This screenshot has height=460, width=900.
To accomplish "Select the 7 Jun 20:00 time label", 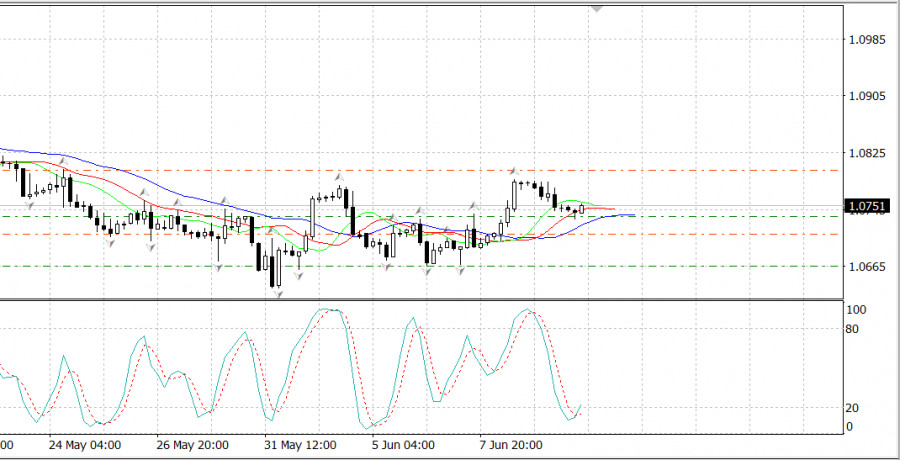I will (511, 446).
